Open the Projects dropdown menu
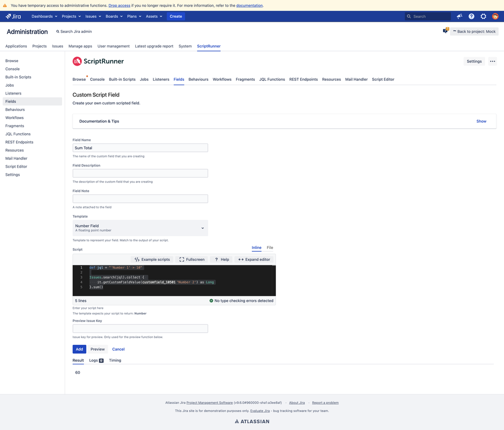504x430 pixels. click(x=71, y=16)
